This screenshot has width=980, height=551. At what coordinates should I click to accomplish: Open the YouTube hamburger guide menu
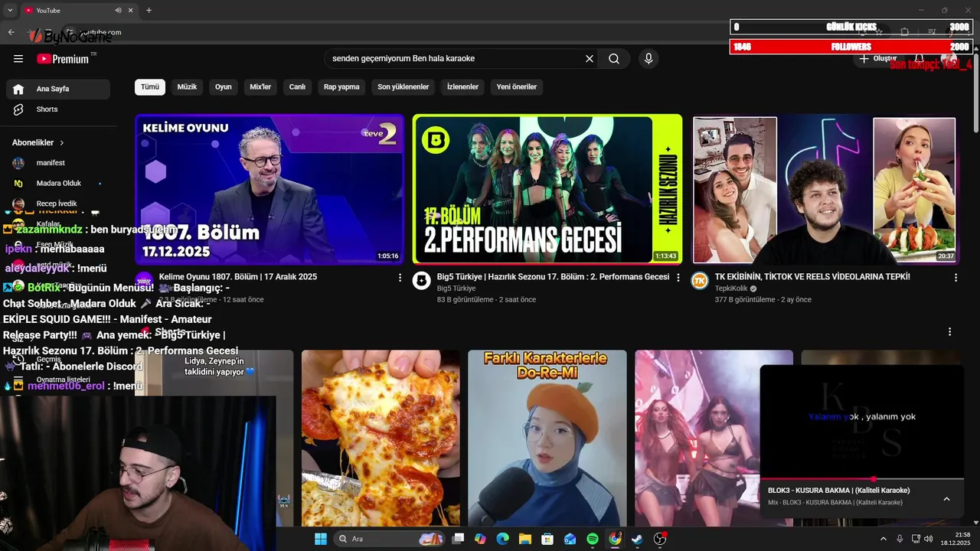pyautogui.click(x=18, y=59)
